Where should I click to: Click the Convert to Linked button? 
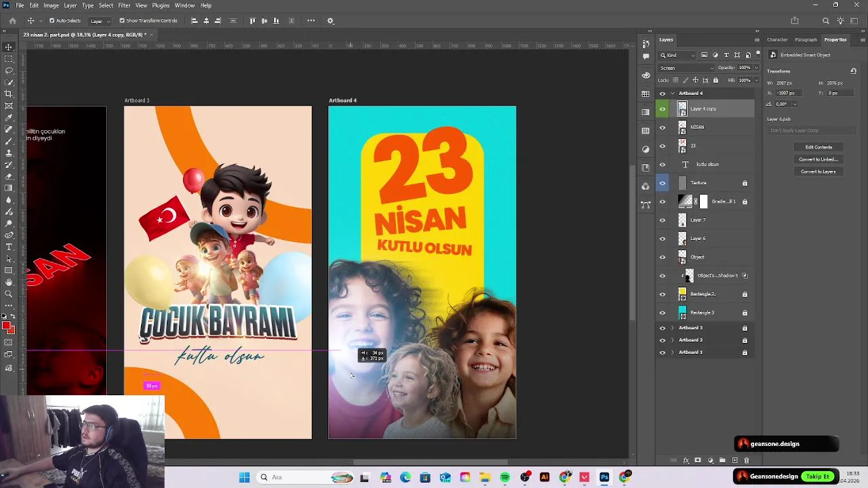point(818,159)
